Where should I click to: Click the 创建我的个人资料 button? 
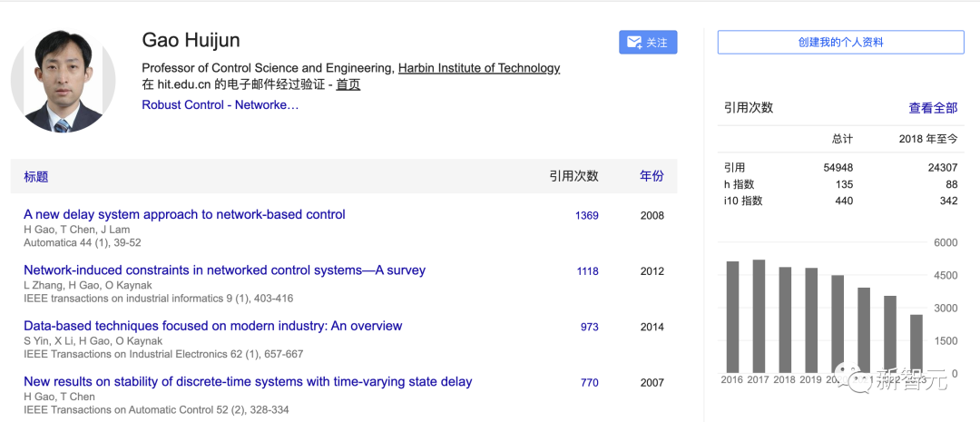[x=840, y=43]
